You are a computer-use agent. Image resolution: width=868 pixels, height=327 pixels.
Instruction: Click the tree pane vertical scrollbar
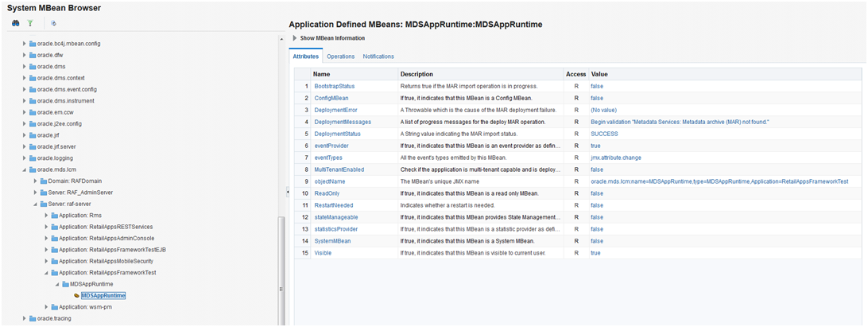[281, 271]
